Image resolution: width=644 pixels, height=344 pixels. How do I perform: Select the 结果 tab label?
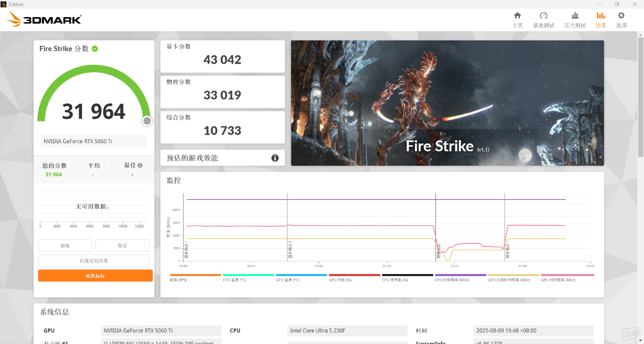(x=601, y=25)
